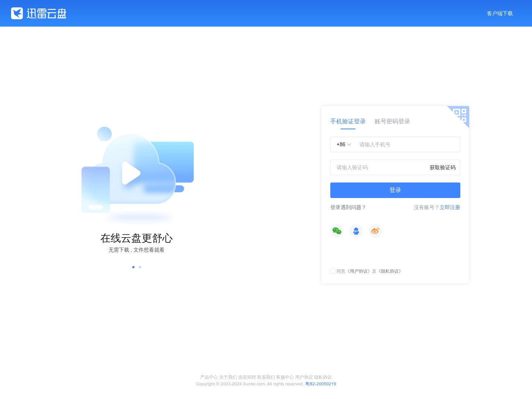Viewport: 532px width, 399px height.
Task: Click the 迅雷云盘 header title text
Action: click(47, 14)
